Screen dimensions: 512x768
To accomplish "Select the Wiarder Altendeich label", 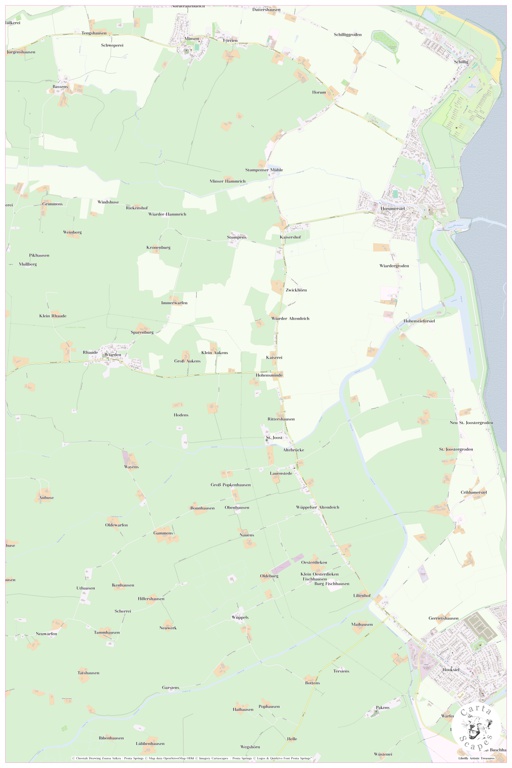I will tap(290, 318).
